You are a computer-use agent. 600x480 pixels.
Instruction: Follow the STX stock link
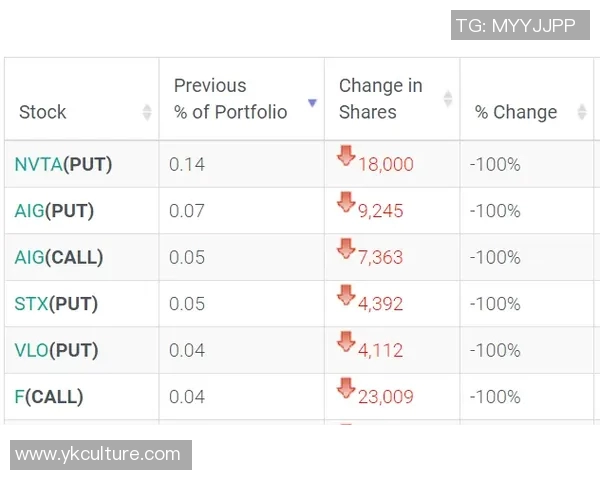pos(31,304)
